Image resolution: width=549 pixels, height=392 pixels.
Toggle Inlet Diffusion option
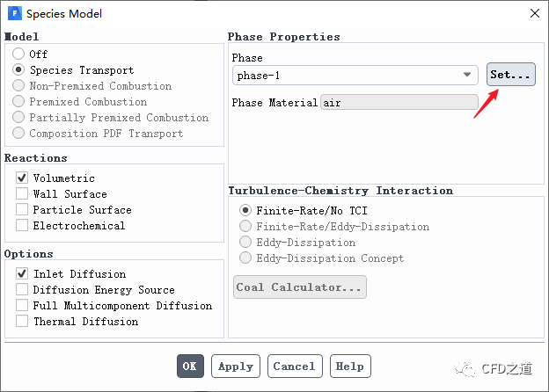pos(22,274)
